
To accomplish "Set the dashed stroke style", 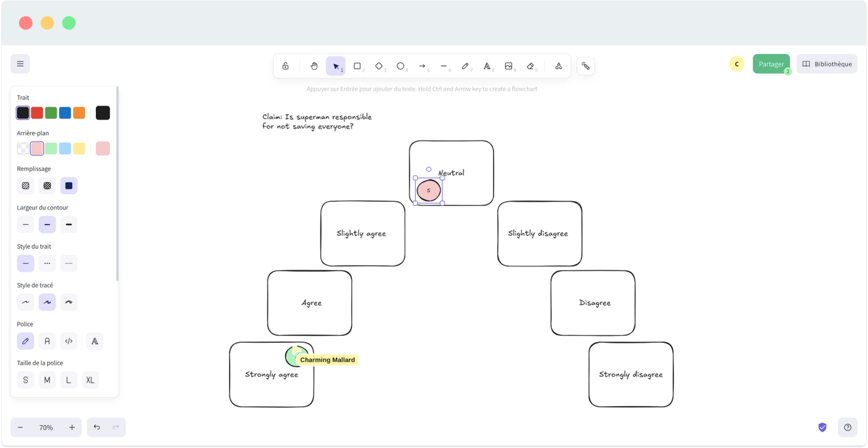I will pos(47,263).
